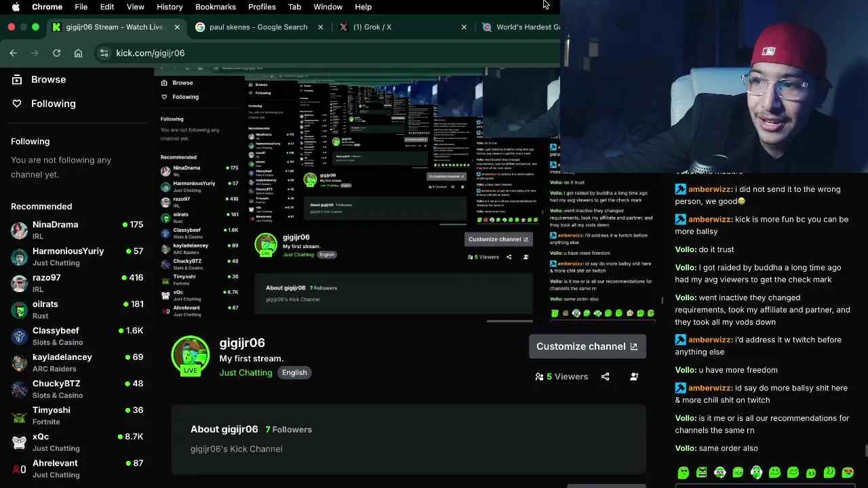Click "About gigijr06" heading
The width and height of the screenshot is (868, 488).
coord(224,430)
